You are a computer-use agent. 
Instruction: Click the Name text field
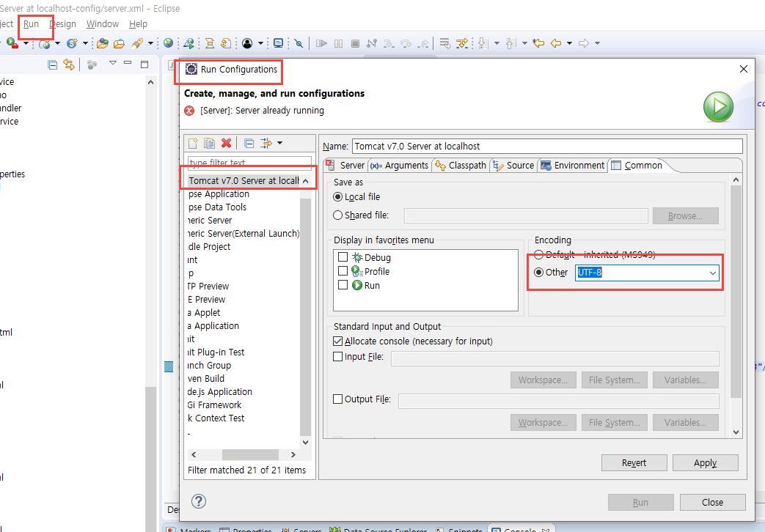[547, 147]
